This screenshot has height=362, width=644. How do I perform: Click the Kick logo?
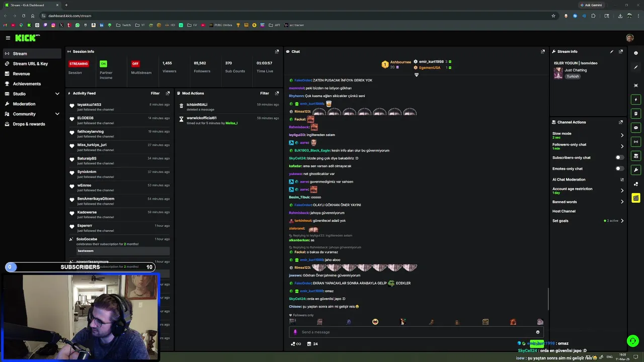(27, 38)
